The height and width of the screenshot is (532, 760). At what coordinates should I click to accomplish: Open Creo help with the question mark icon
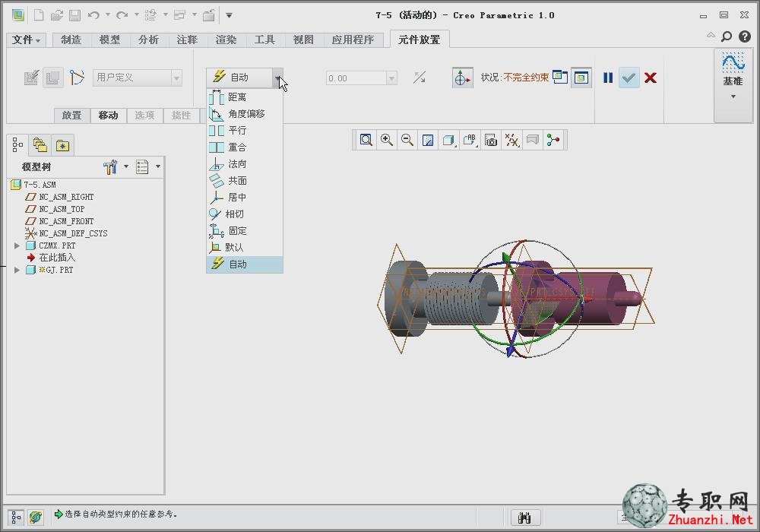745,36
